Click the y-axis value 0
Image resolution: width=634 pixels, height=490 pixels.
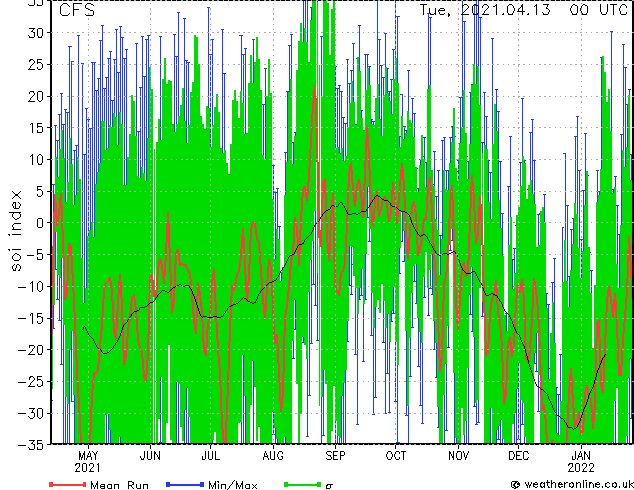(x=39, y=223)
